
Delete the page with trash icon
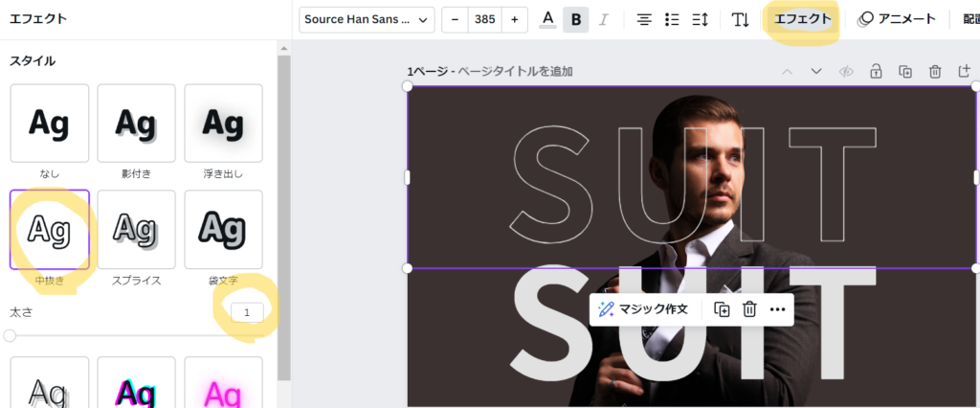(934, 71)
